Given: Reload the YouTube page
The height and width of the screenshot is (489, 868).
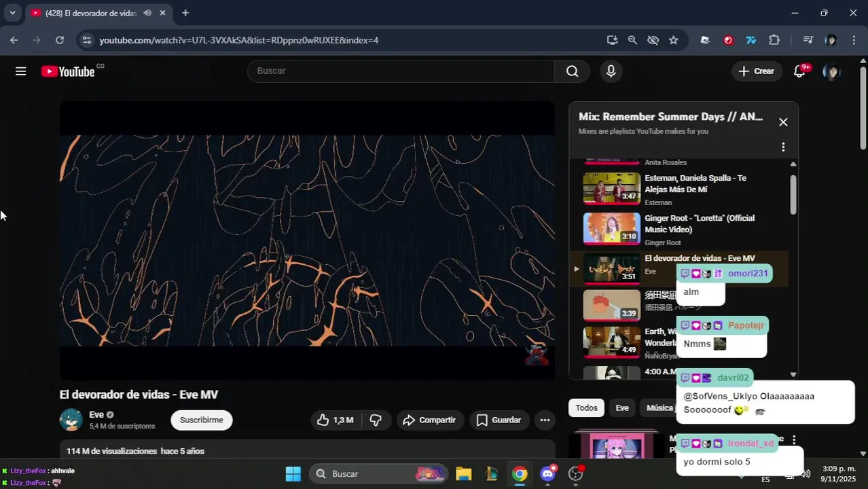Looking at the screenshot, I should coord(60,40).
